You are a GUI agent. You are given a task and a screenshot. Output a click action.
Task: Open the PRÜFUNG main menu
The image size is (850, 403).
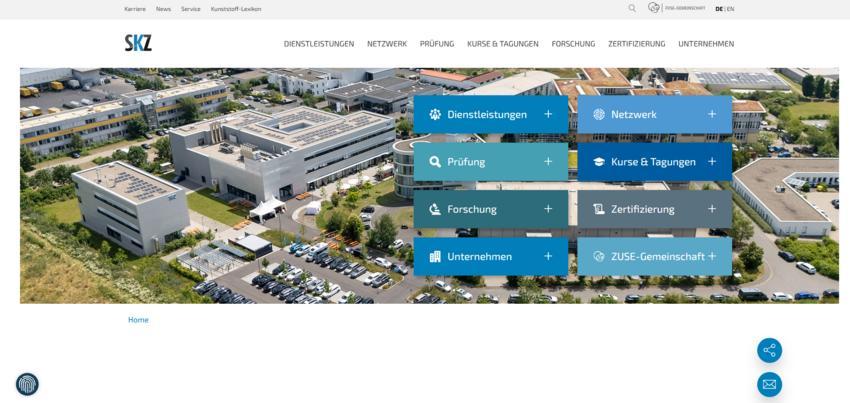click(437, 44)
